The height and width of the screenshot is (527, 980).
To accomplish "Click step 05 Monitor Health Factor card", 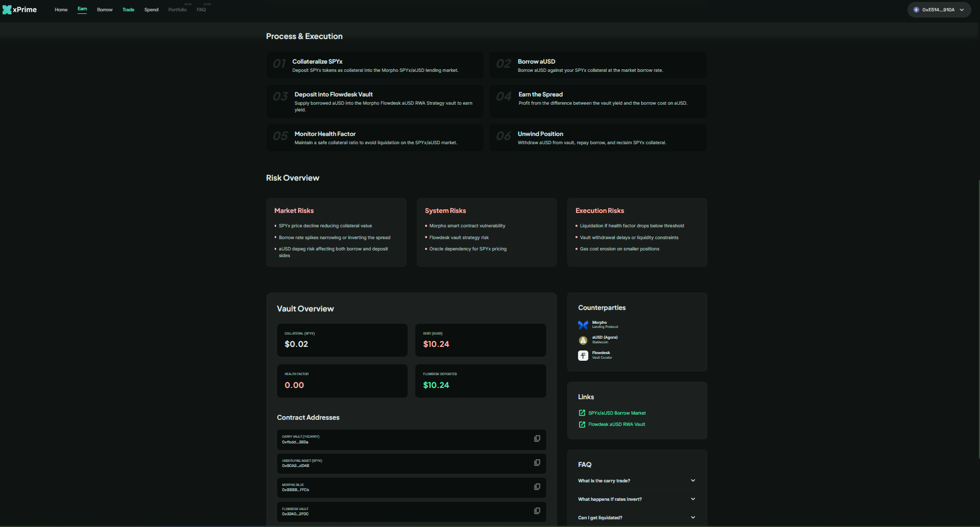I will 375,138.
